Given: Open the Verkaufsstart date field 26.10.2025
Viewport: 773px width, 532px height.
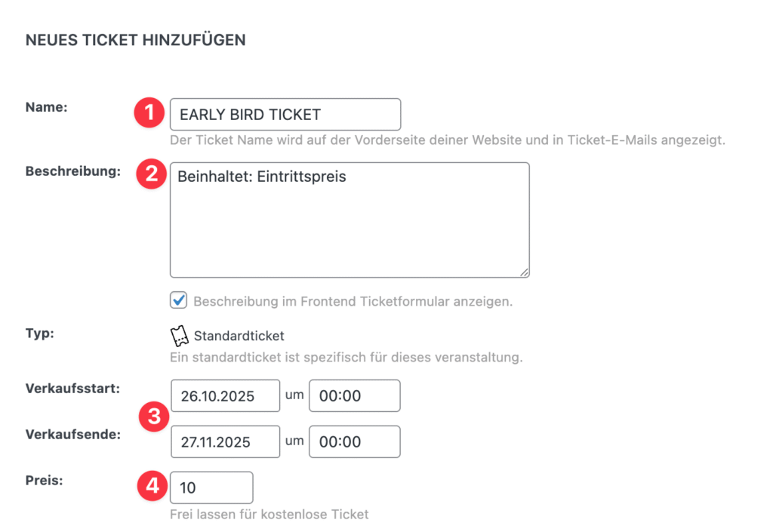Looking at the screenshot, I should (225, 395).
